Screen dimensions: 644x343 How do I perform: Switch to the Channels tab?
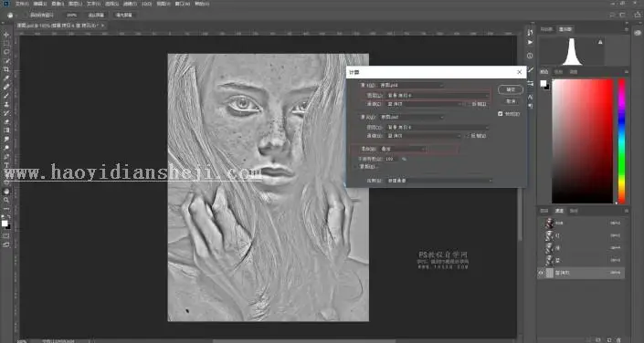tap(559, 211)
